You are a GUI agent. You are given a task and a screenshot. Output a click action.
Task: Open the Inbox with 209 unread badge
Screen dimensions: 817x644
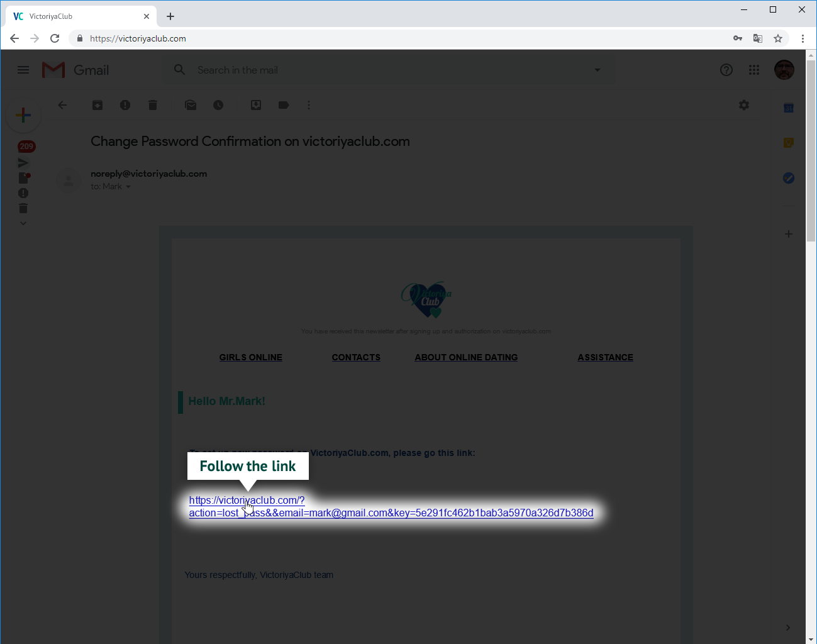[26, 147]
